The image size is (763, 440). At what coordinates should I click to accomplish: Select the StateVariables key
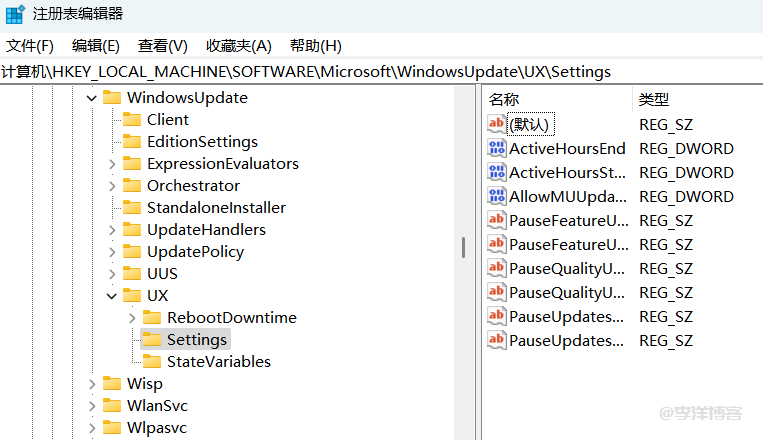click(x=218, y=361)
